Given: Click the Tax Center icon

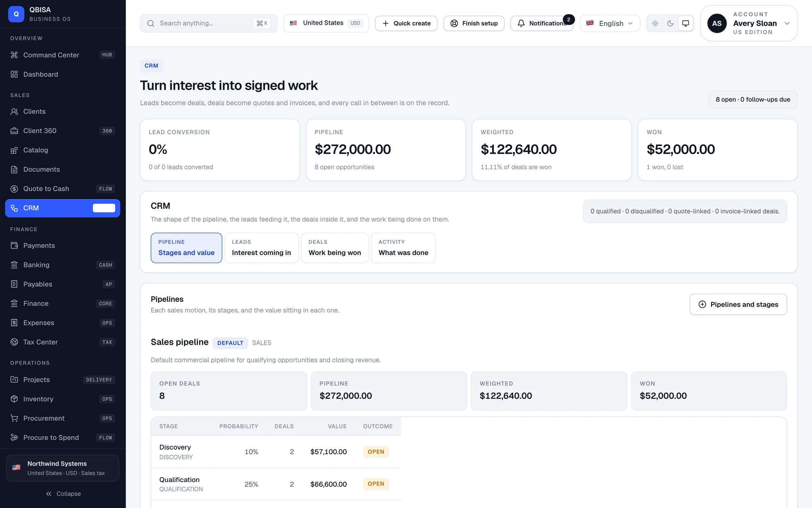Looking at the screenshot, I should click(14, 342).
